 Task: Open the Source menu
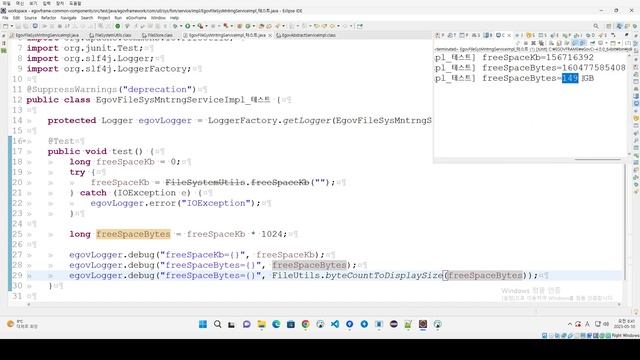[x=31, y=18]
